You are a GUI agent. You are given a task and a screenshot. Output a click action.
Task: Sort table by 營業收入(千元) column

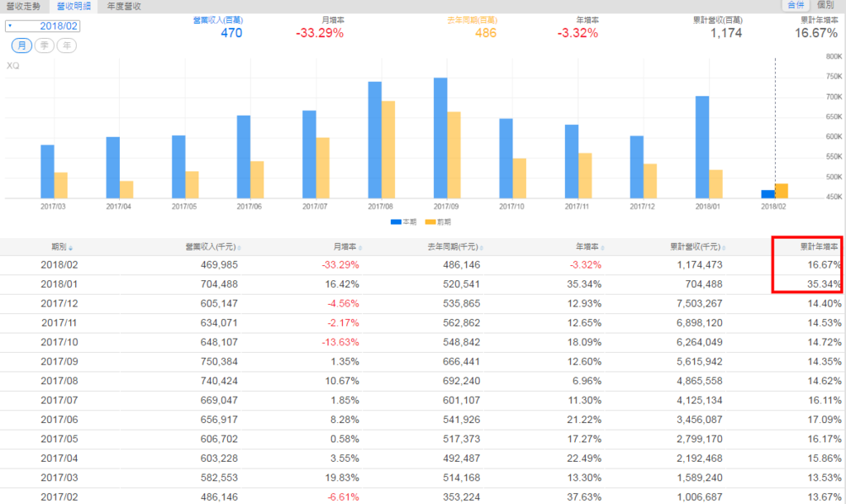[x=212, y=246]
